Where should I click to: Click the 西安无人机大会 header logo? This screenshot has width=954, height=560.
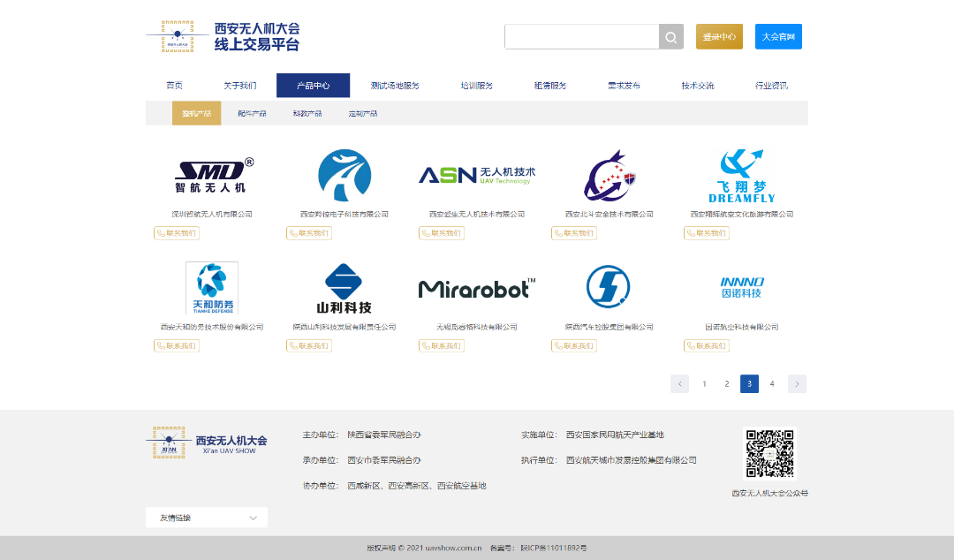[223, 37]
